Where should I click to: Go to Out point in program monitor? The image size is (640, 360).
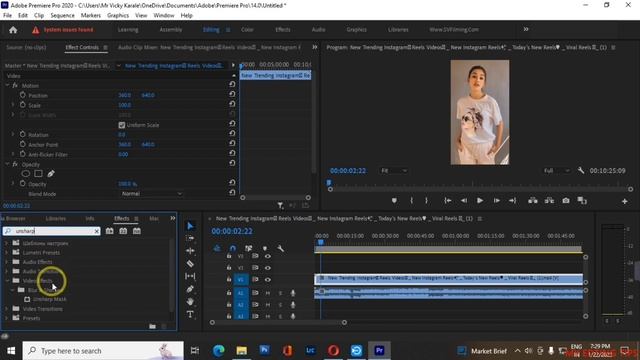tap(512, 200)
